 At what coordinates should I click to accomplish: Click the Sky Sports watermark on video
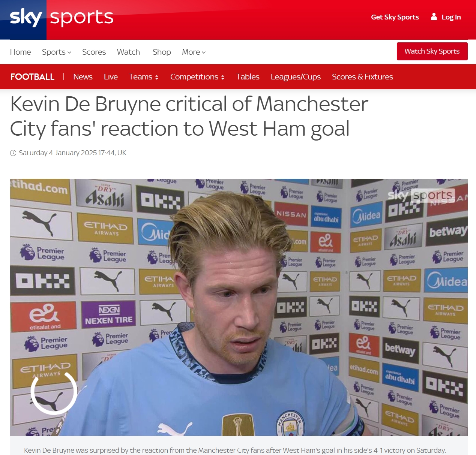tap(421, 195)
